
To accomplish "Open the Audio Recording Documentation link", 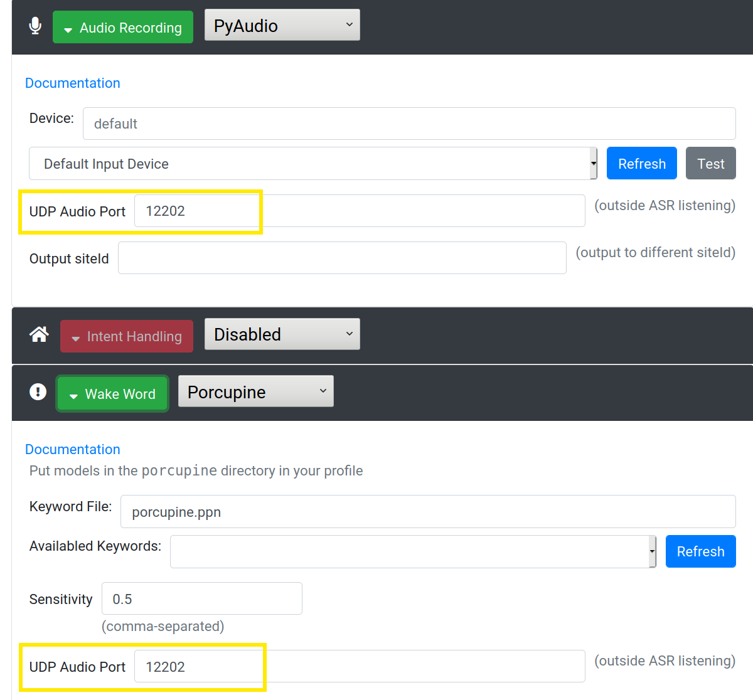I will pyautogui.click(x=72, y=83).
